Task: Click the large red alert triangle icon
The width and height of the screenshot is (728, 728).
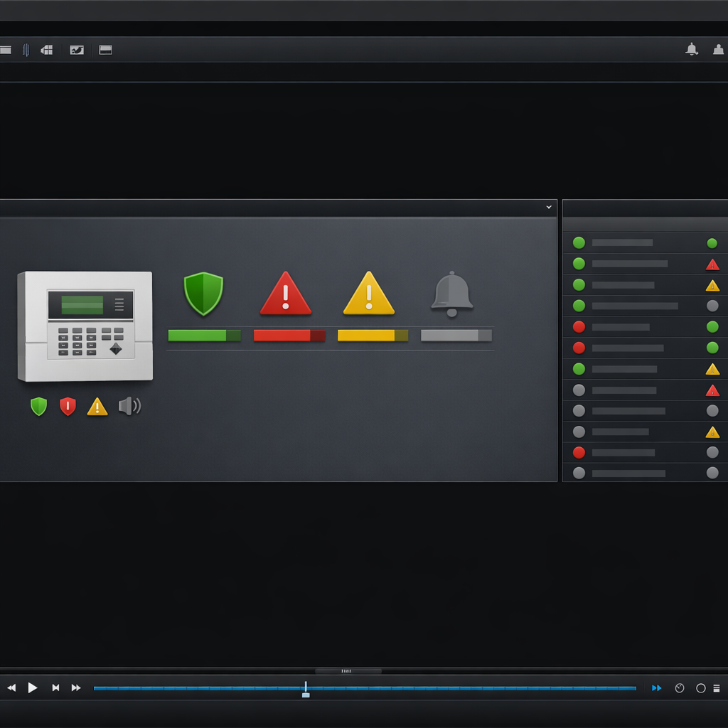Action: coord(286,294)
